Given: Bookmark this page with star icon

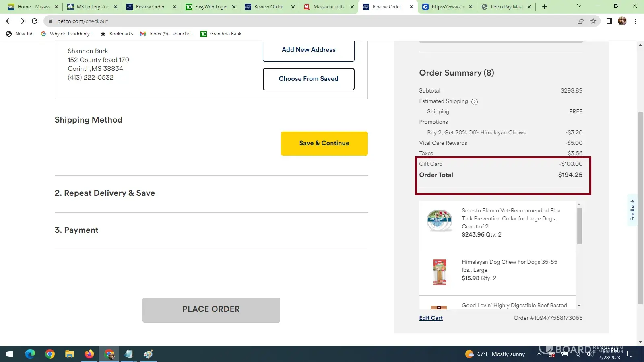Looking at the screenshot, I should click(x=593, y=21).
